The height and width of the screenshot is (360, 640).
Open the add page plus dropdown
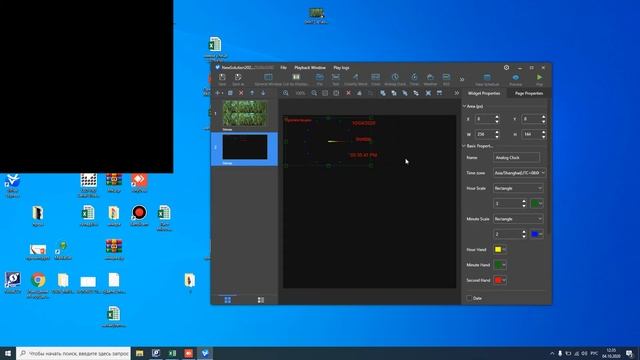[x=219, y=93]
